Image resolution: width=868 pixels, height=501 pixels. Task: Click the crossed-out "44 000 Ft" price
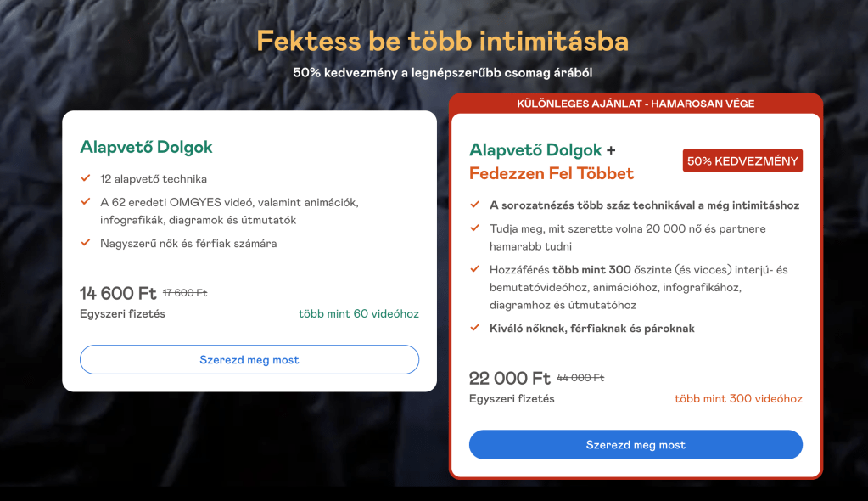click(580, 378)
